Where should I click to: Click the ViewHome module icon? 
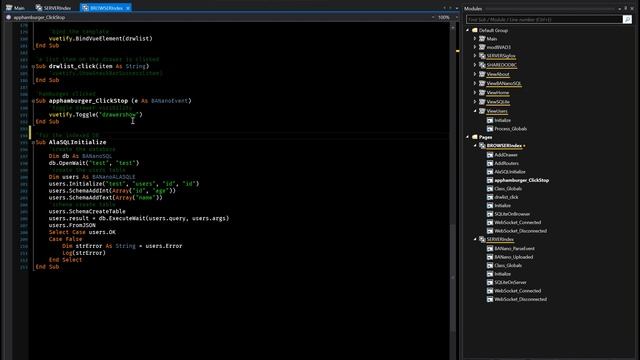tap(482, 93)
